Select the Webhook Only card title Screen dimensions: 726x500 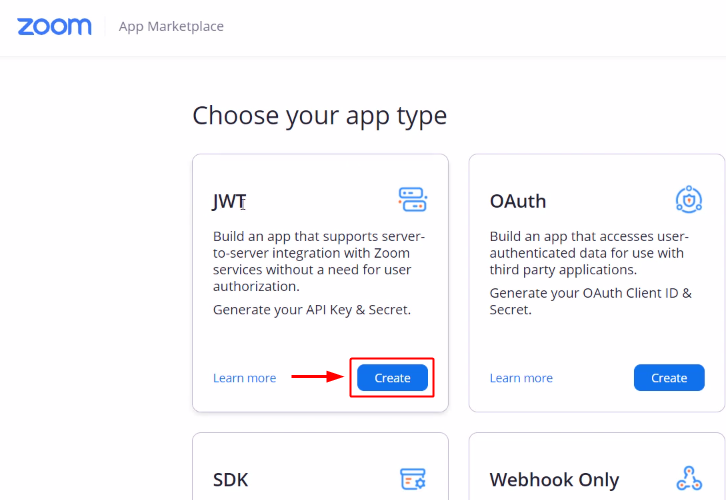(554, 480)
